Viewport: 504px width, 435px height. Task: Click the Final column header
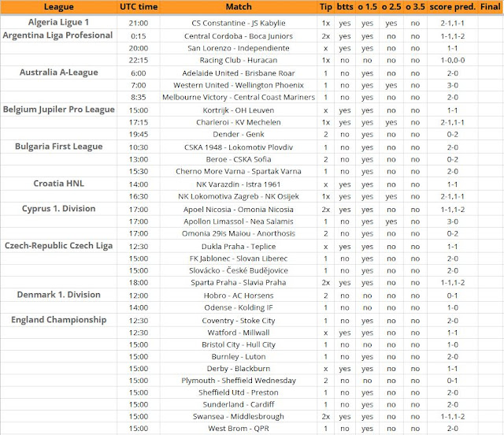(x=490, y=7)
